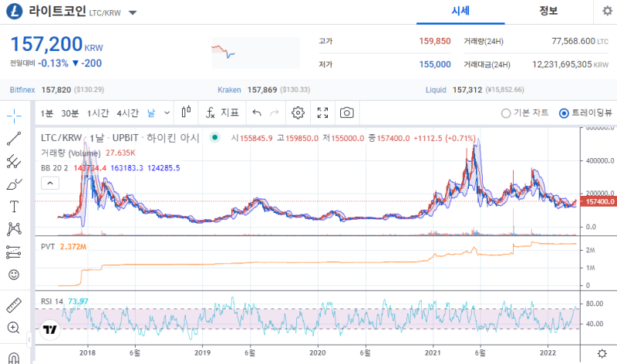Expand the time interval dropdown chevron
This screenshot has width=617, height=364.
click(167, 113)
